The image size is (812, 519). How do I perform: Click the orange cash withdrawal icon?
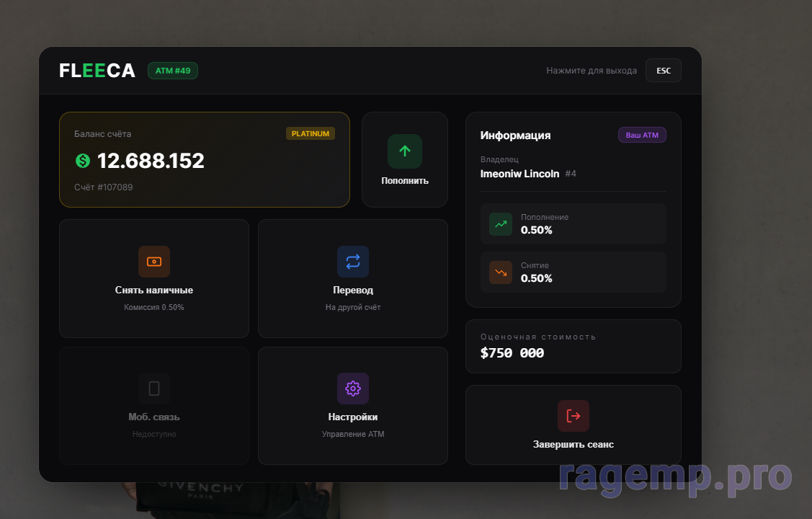point(154,262)
